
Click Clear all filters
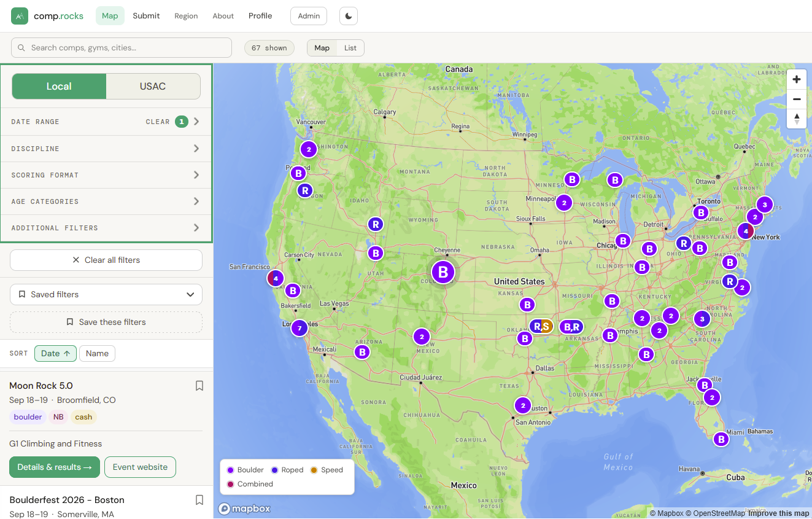click(x=106, y=260)
